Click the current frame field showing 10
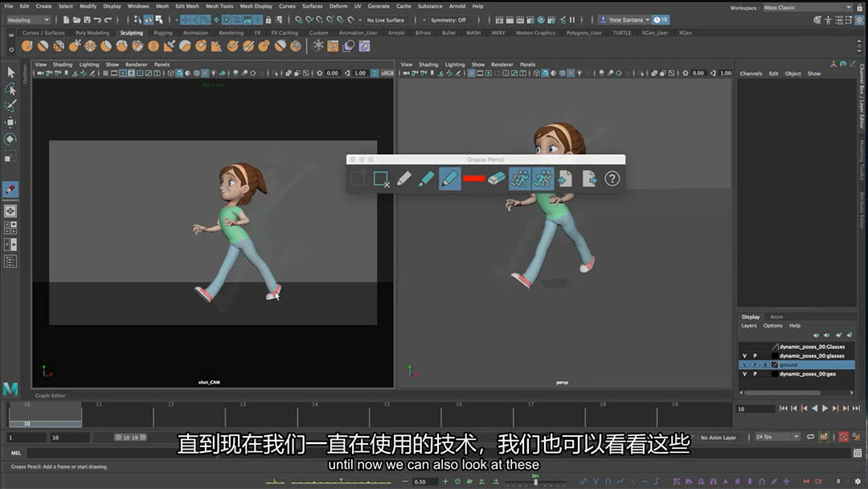868x489 pixels. click(755, 409)
